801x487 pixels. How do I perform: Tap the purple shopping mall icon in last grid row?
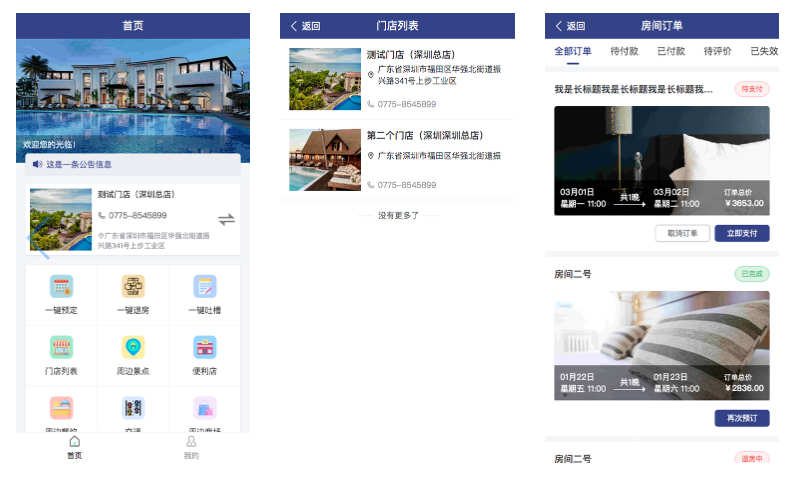tap(204, 408)
